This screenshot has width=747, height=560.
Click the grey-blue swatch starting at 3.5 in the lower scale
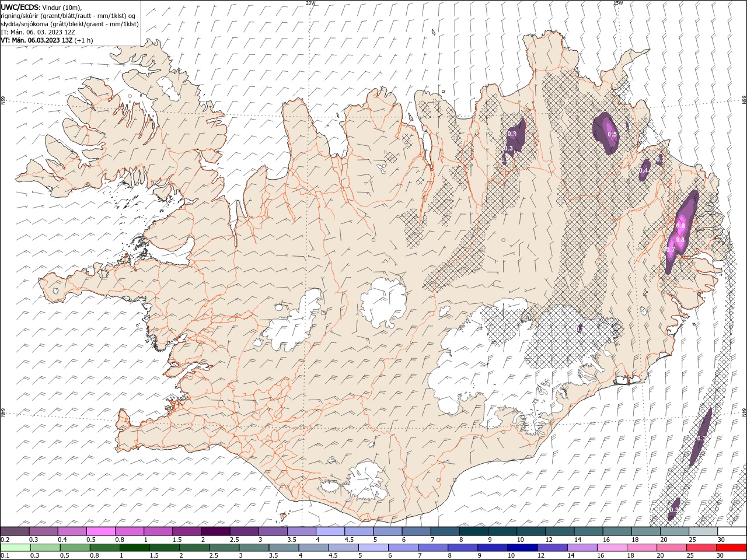coord(284,548)
